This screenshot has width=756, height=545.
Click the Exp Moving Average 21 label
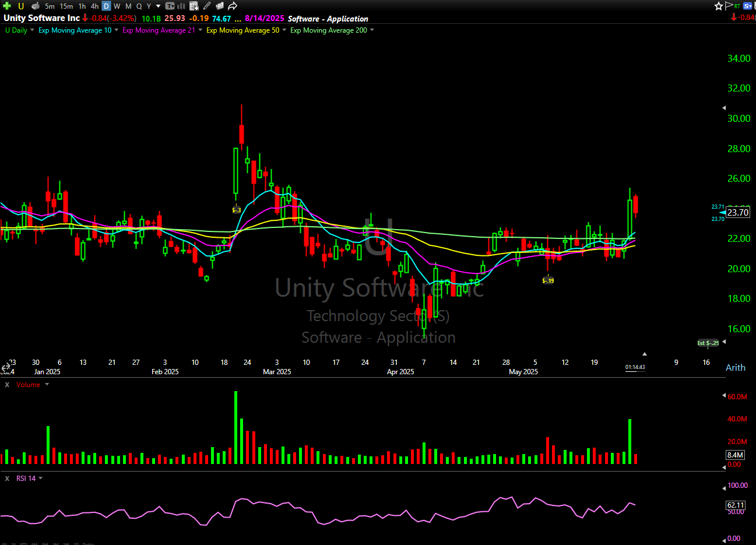[159, 30]
